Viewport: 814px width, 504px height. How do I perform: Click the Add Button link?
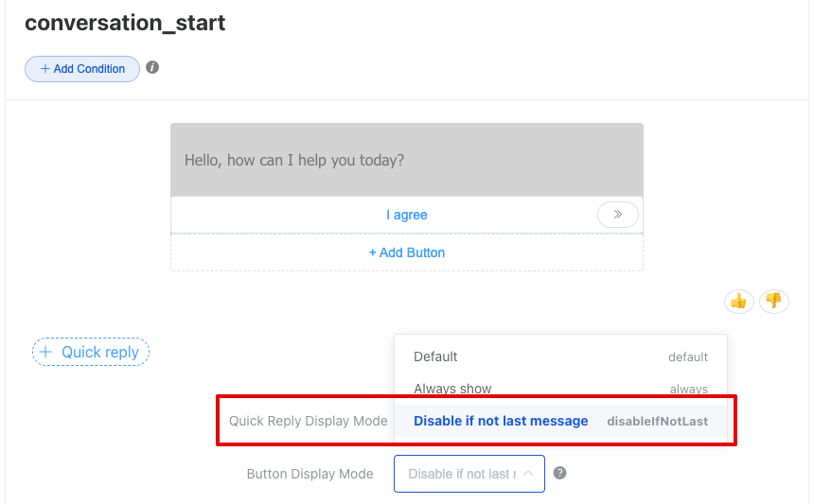[407, 252]
